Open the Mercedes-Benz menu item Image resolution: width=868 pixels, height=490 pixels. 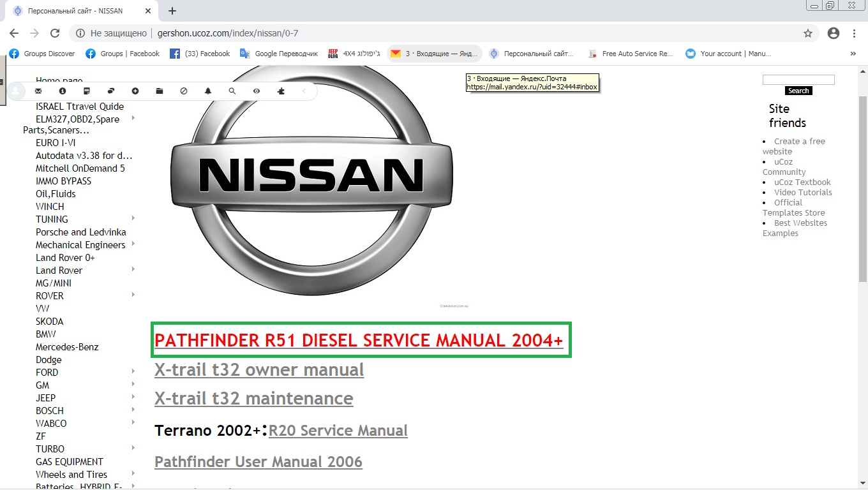[67, 347]
